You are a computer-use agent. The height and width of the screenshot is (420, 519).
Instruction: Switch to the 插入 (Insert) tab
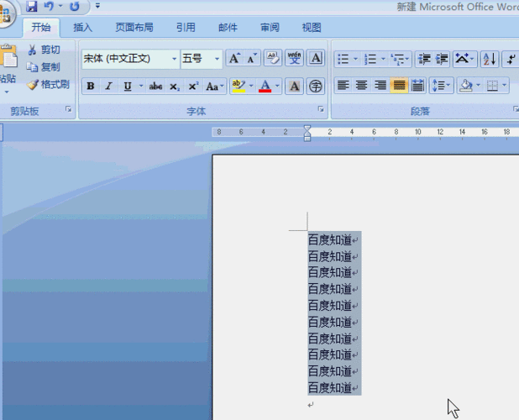point(83,27)
